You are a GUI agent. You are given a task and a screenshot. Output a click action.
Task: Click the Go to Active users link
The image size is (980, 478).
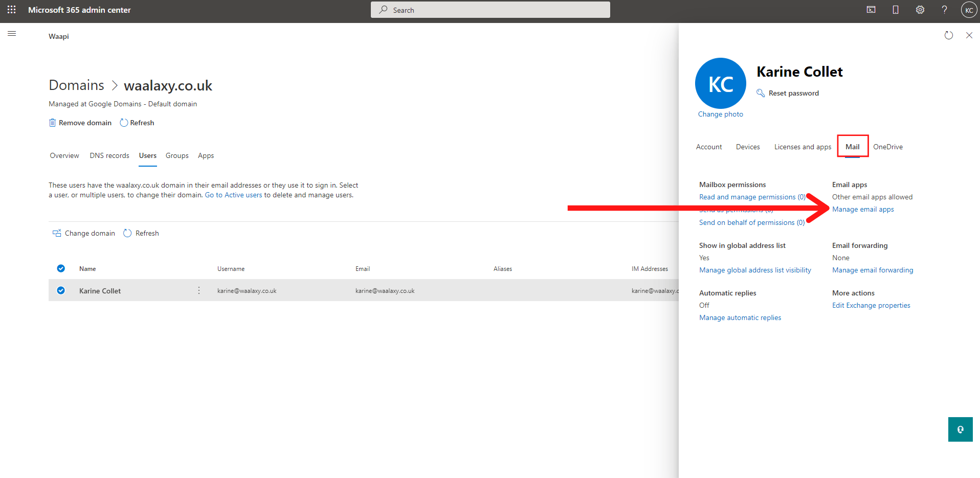point(233,195)
